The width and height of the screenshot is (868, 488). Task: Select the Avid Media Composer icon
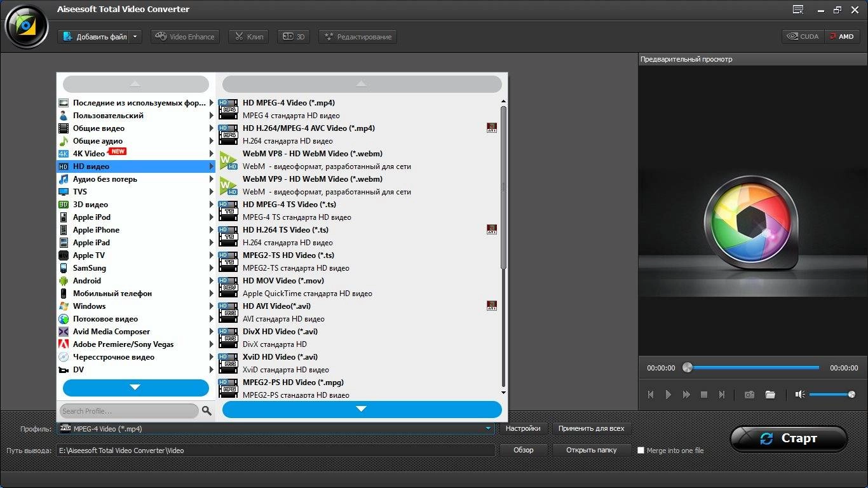(x=64, y=332)
